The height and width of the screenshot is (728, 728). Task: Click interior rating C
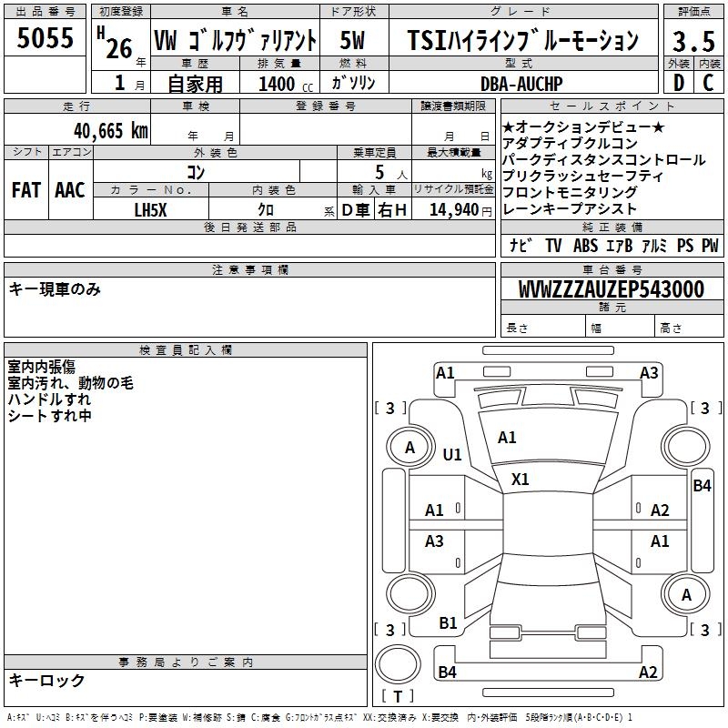tap(709, 83)
